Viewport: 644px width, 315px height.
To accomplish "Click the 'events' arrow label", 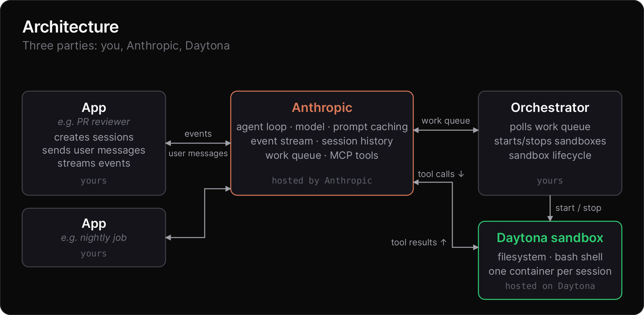I will (198, 134).
